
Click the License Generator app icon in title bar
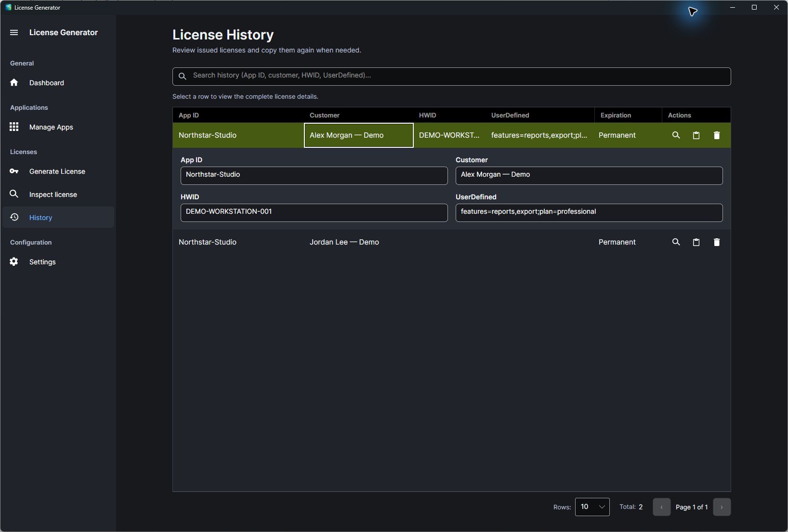pyautogui.click(x=8, y=7)
